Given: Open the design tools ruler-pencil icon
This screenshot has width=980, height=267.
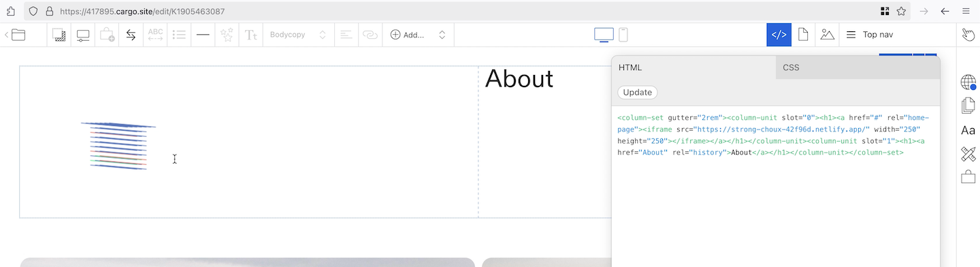Looking at the screenshot, I should click(968, 154).
